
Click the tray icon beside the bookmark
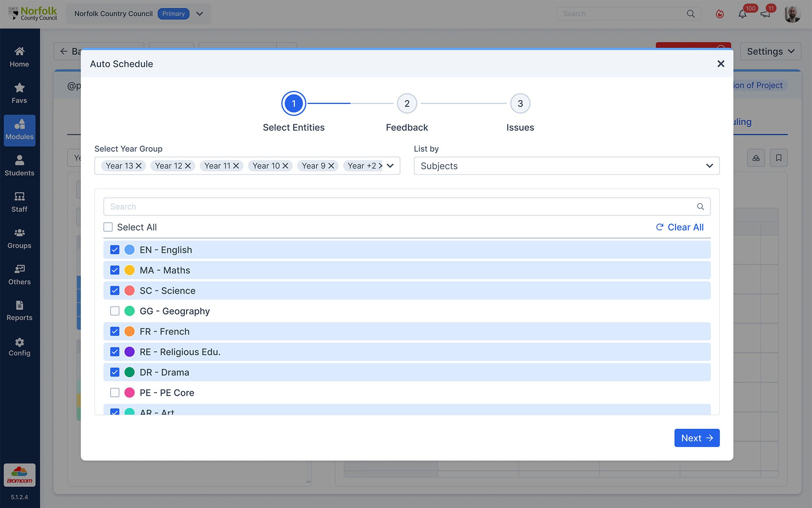756,158
